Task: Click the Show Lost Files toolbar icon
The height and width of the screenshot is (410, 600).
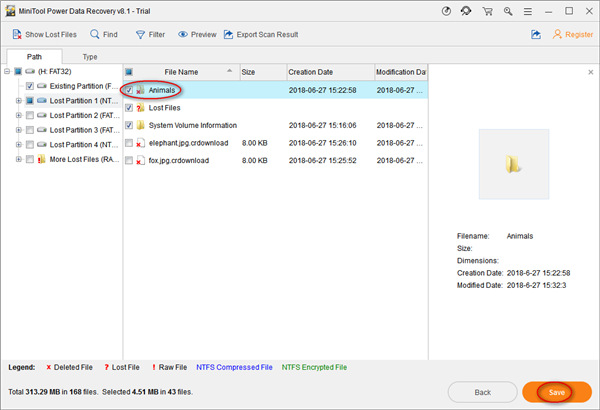Action: coord(18,34)
